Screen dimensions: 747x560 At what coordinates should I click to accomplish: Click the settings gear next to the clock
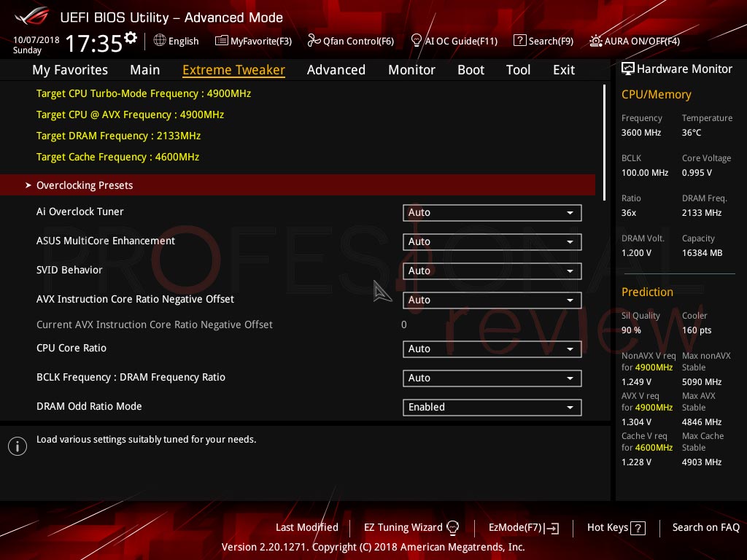click(131, 37)
